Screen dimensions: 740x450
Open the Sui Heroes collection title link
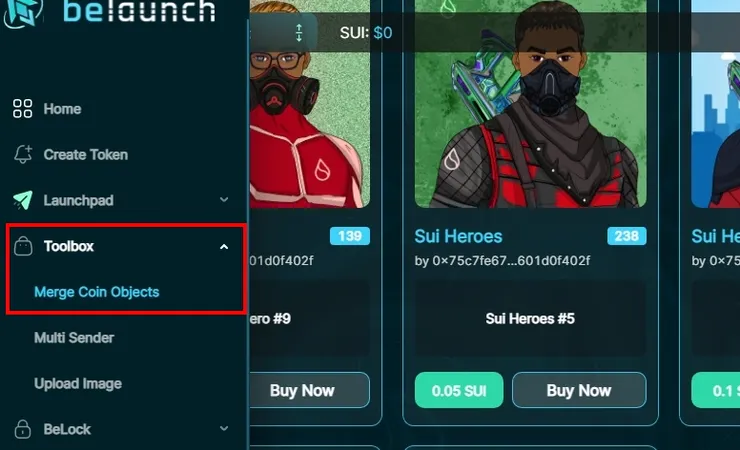pyautogui.click(x=458, y=236)
